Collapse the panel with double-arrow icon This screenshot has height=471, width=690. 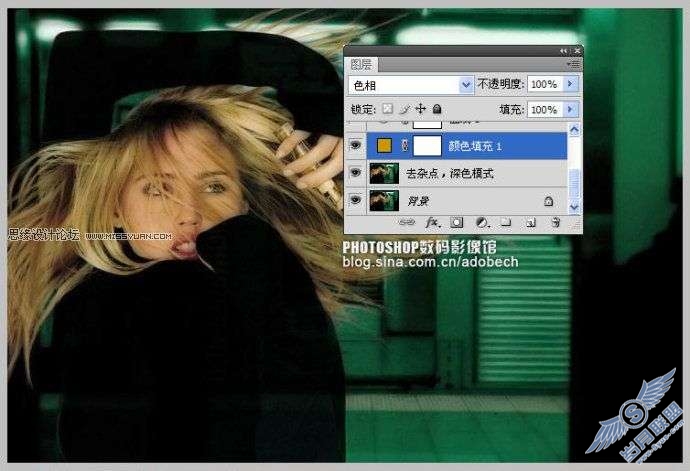(564, 51)
